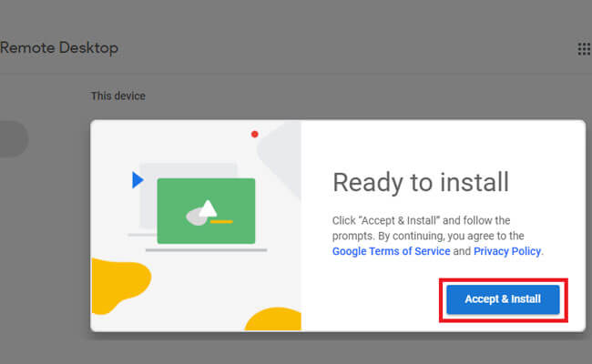Click the green laptop illustration

tap(206, 211)
